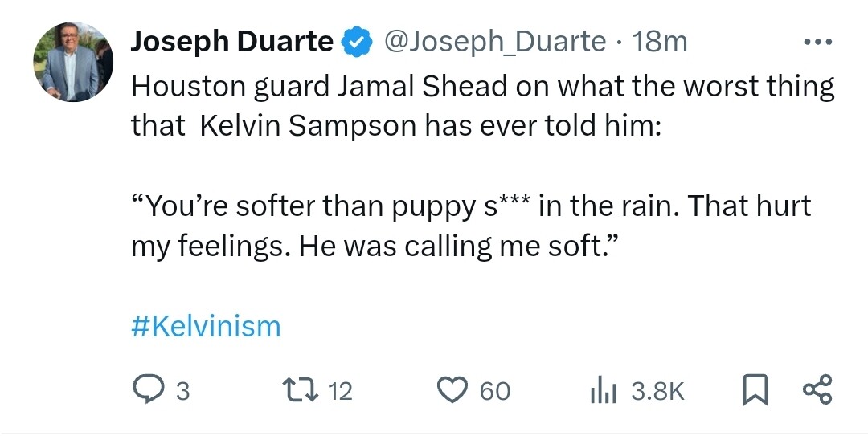Viewport: 868px width, 436px height.
Task: Click the Joseph Duarte display name
Action: [x=231, y=41]
